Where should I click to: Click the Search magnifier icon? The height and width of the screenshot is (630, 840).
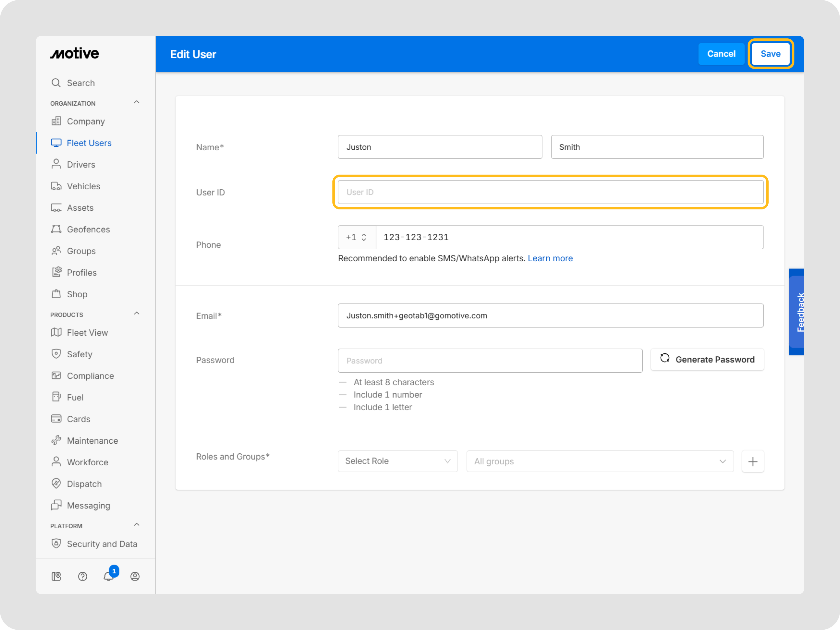(x=56, y=83)
